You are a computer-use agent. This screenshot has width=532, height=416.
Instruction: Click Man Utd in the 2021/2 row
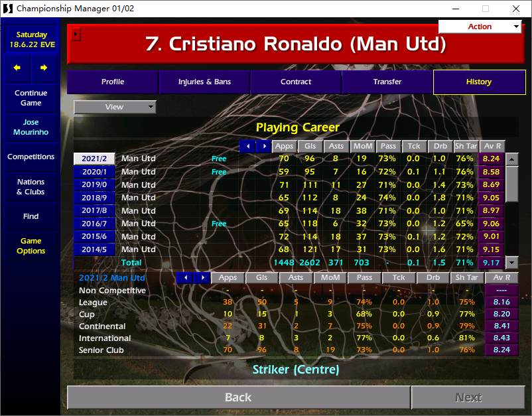139,159
